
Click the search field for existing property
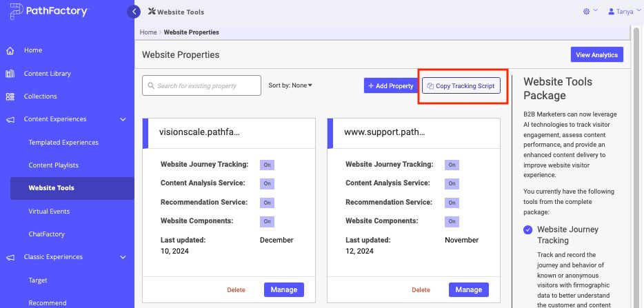[201, 85]
